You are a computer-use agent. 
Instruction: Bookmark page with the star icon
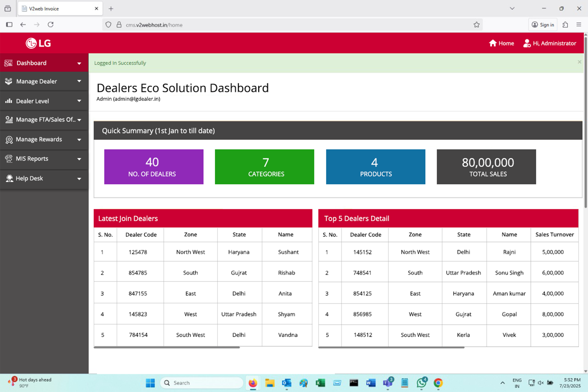tap(476, 25)
